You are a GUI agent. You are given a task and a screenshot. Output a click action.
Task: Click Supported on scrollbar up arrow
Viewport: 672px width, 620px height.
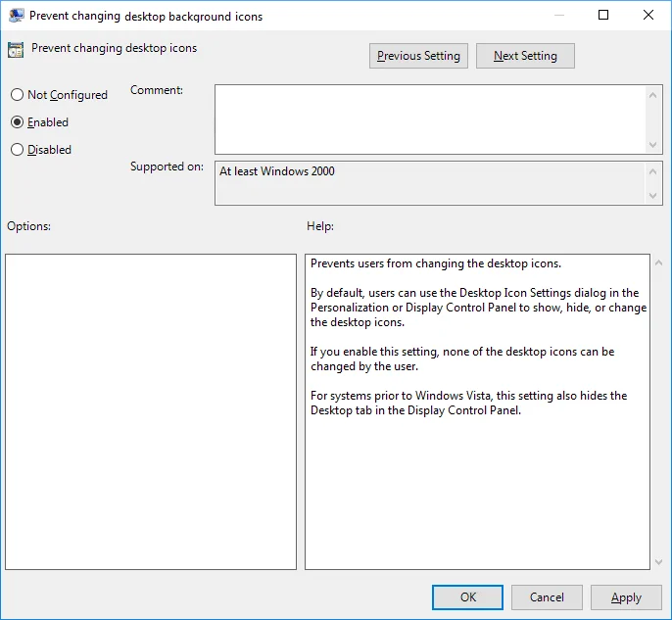tap(652, 171)
